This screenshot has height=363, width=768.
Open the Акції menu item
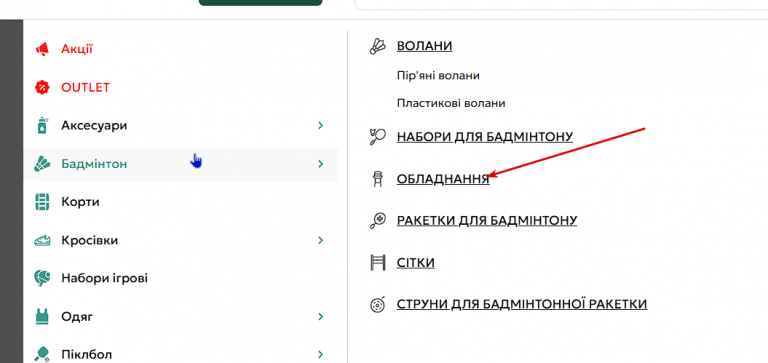point(77,49)
